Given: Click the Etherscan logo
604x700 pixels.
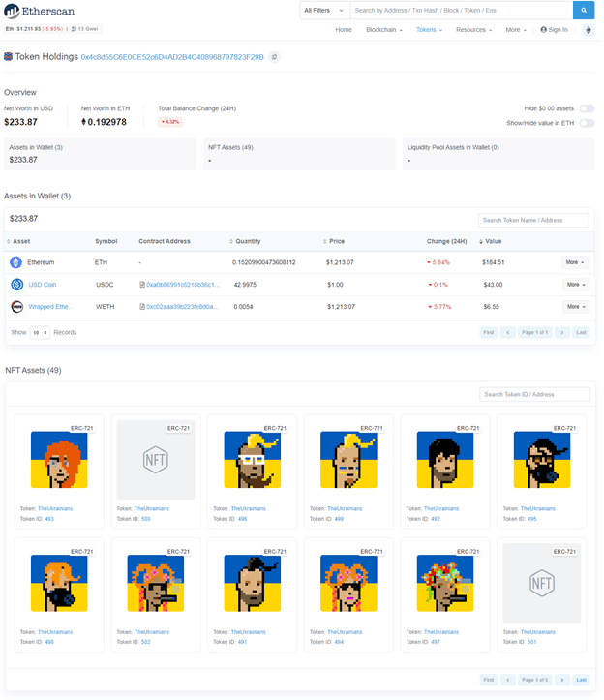Looking at the screenshot, I should tap(40, 12).
